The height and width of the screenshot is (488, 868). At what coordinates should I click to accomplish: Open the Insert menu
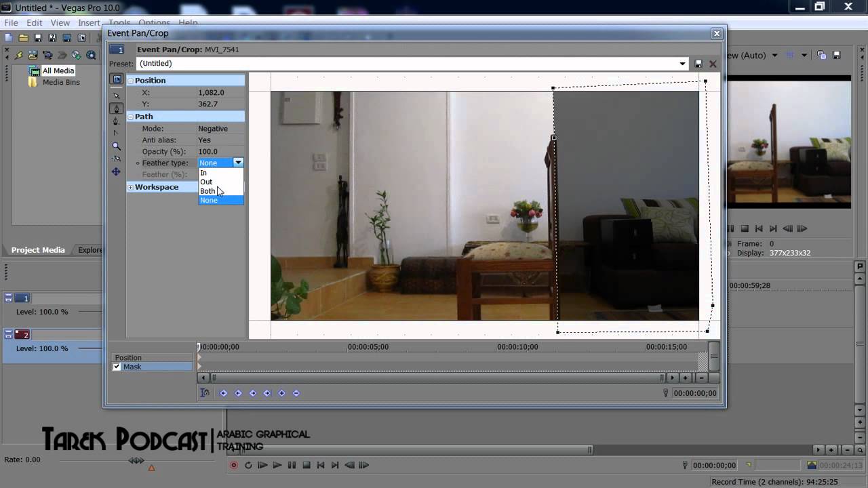click(89, 23)
